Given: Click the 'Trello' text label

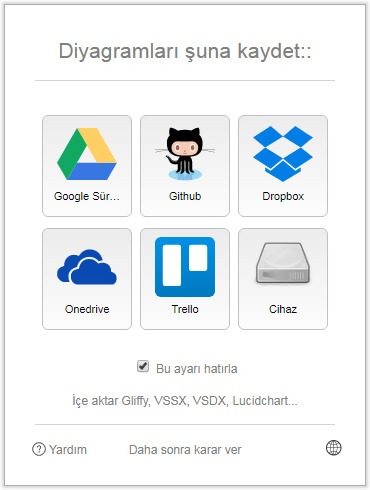Looking at the screenshot, I should [x=185, y=309].
